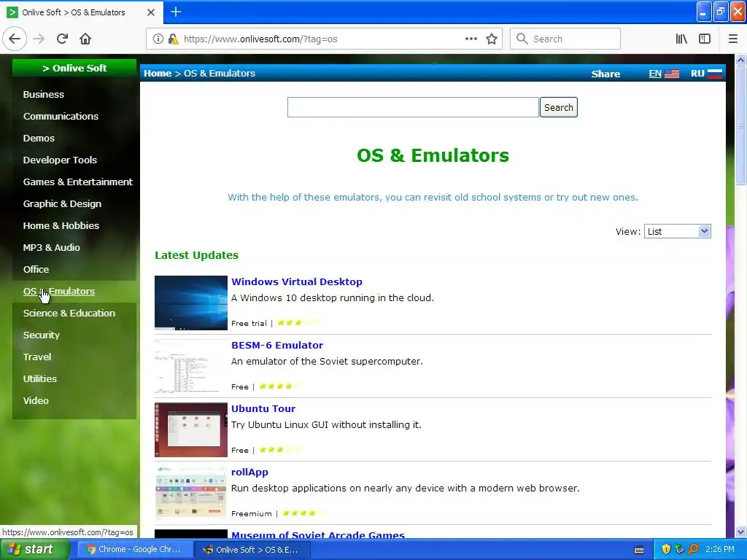Click Ubuntu Tour thumbnail
The width and height of the screenshot is (747, 560).
191,430
